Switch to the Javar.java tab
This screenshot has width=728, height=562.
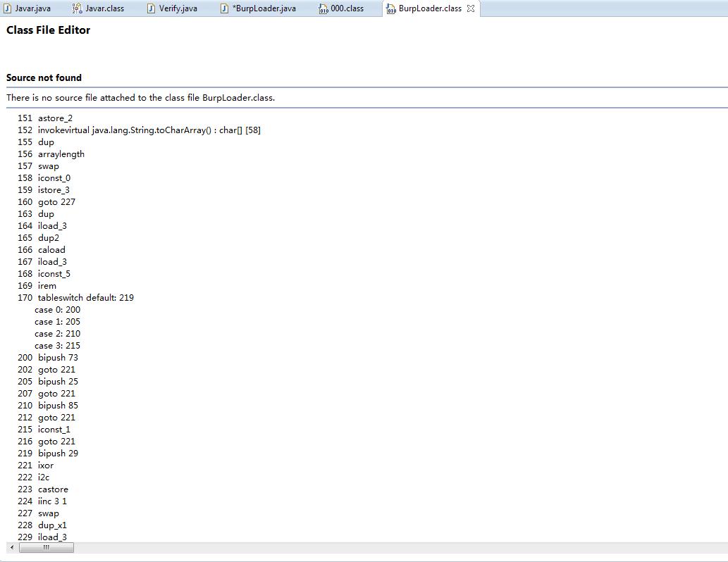pos(33,8)
